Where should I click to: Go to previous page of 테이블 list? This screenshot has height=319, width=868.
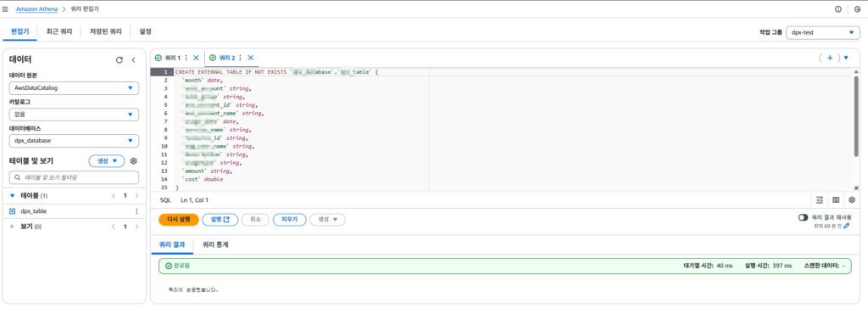(114, 195)
